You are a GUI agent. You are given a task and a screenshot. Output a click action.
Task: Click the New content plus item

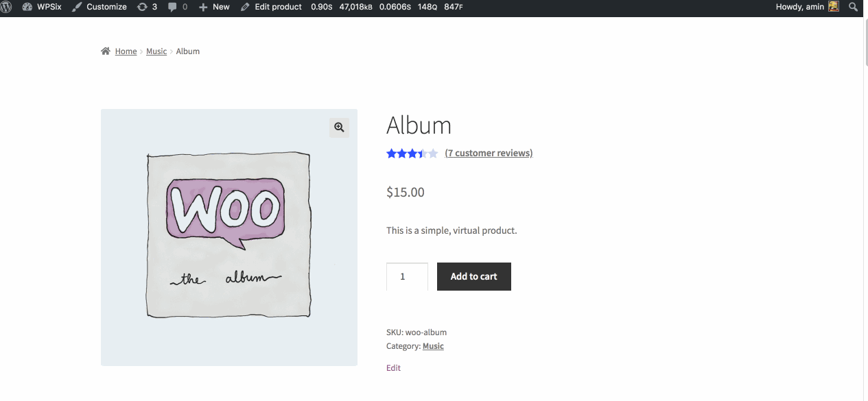click(x=214, y=7)
